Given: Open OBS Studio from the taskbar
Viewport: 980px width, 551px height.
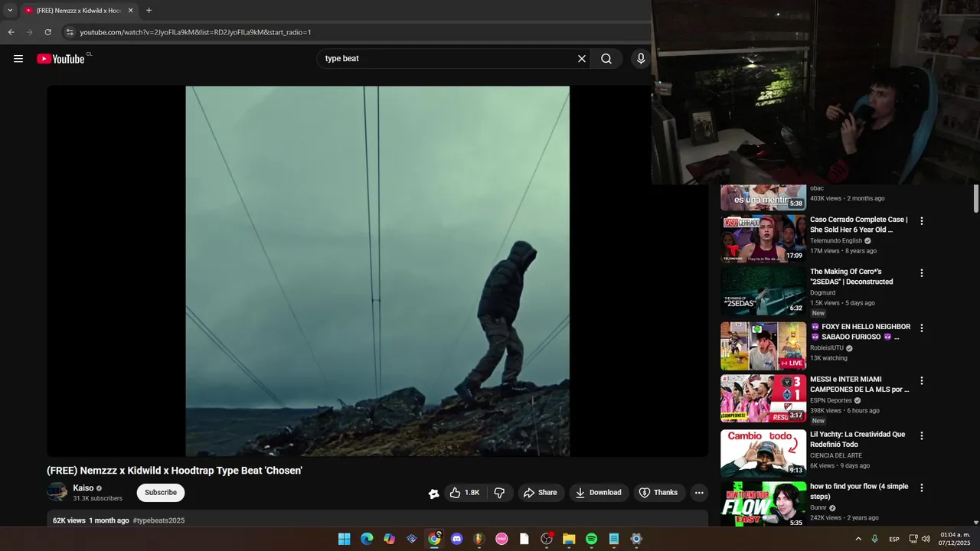Looking at the screenshot, I should tap(547, 539).
